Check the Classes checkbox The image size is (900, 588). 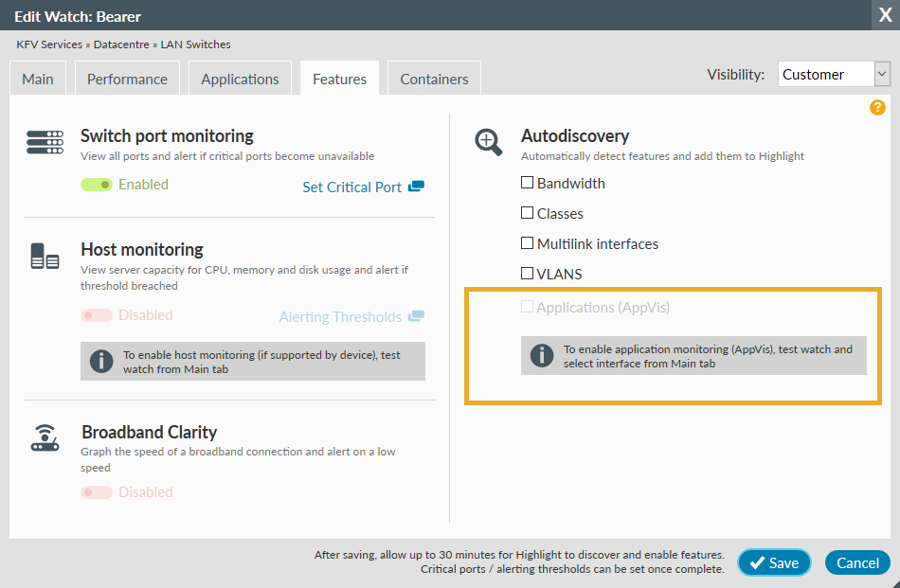[527, 212]
